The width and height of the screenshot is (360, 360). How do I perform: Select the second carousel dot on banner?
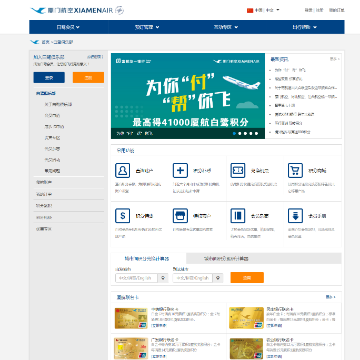pos(240,133)
